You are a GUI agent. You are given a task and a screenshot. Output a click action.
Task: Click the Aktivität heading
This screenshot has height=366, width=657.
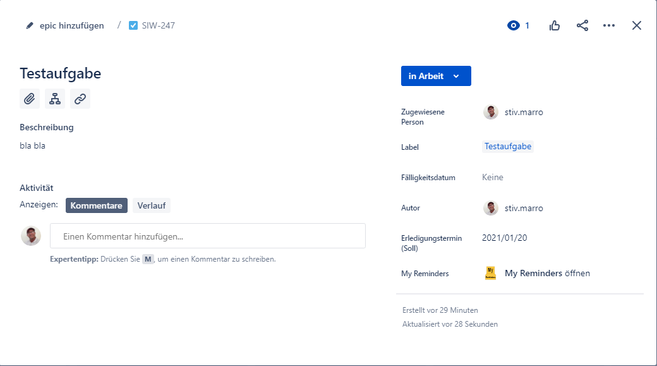click(x=36, y=188)
